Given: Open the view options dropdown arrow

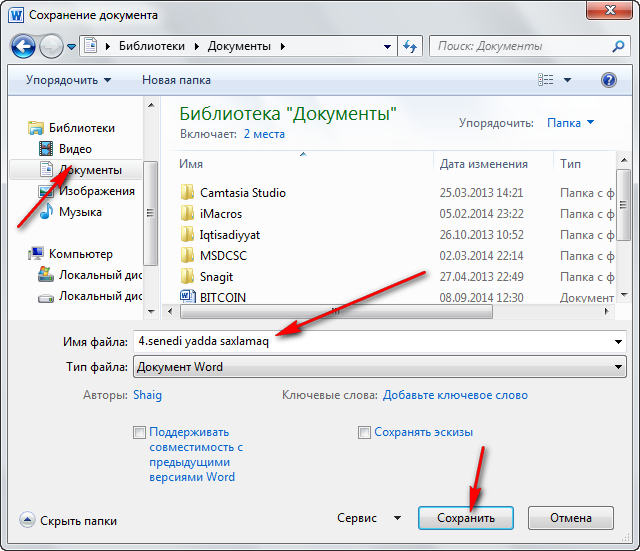Looking at the screenshot, I should click(567, 80).
